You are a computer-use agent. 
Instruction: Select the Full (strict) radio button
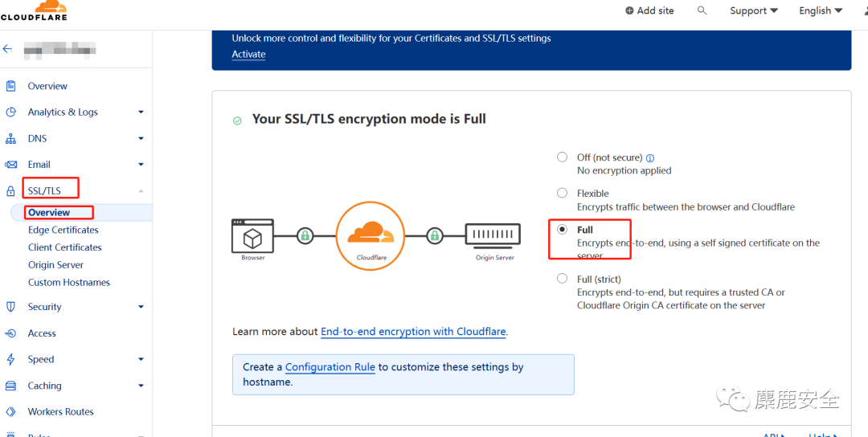(x=562, y=278)
